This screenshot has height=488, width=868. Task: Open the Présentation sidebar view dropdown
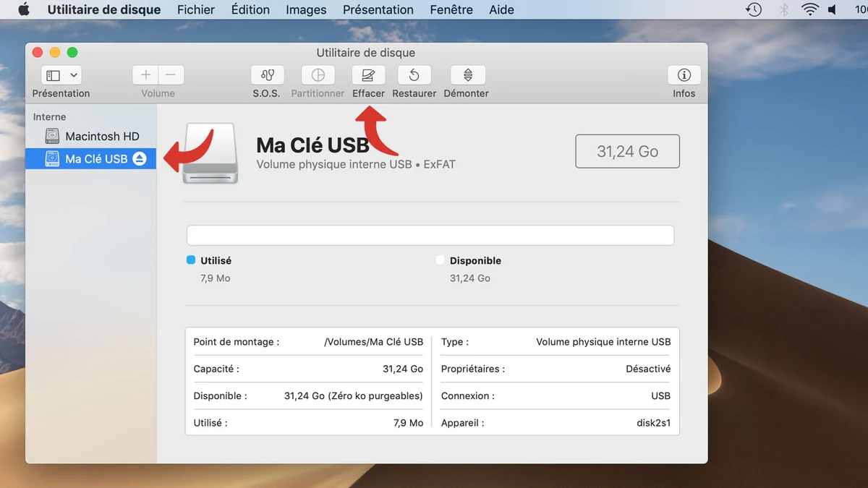(61, 75)
